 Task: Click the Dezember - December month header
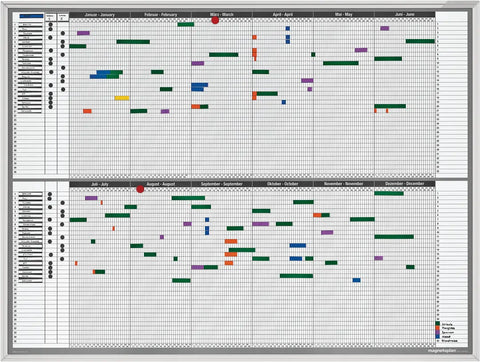click(405, 184)
